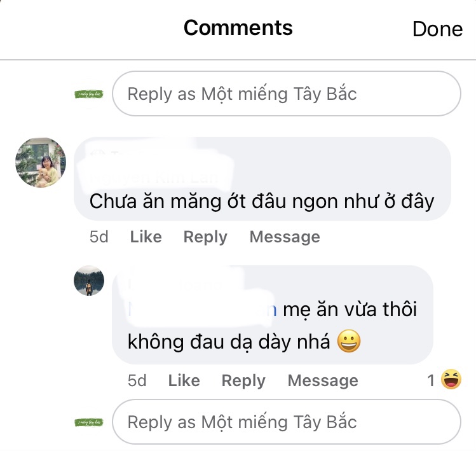Click the page logo beside the top reply box

point(89,94)
